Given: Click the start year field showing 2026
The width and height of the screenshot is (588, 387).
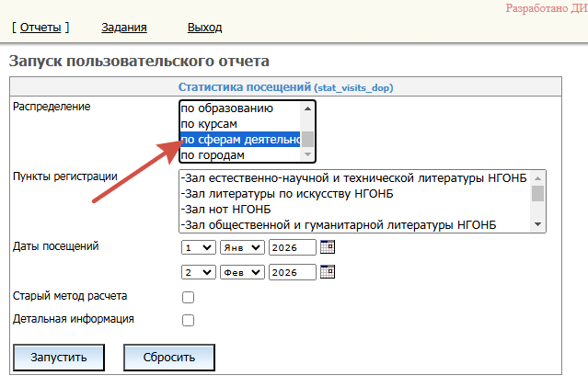Looking at the screenshot, I should (x=292, y=247).
